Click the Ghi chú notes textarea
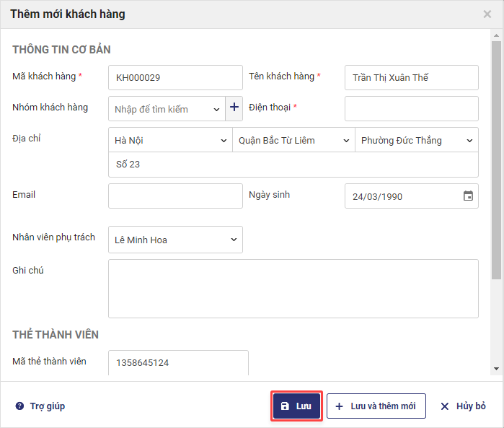Image resolution: width=504 pixels, height=428 pixels. tap(293, 288)
